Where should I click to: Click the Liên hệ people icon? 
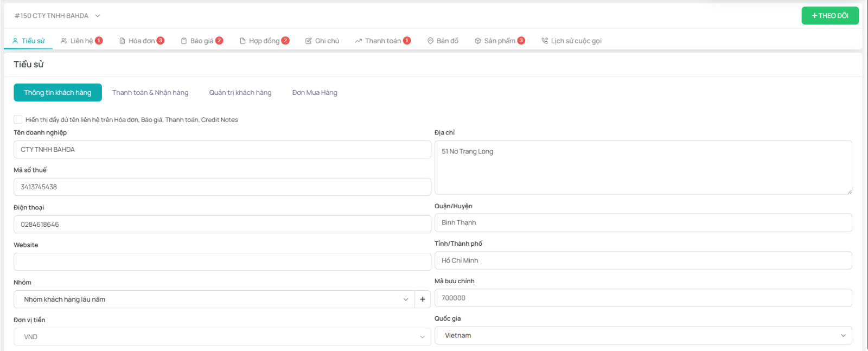coord(64,41)
